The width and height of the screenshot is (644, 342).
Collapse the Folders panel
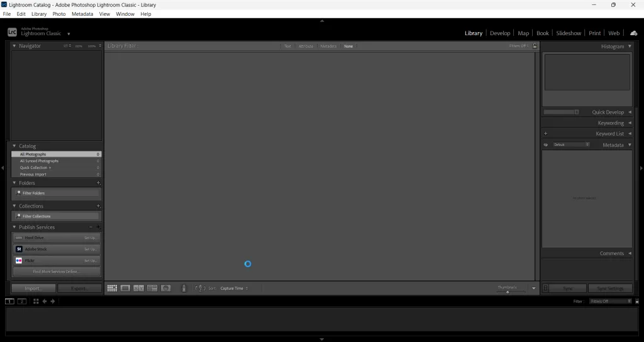click(14, 183)
